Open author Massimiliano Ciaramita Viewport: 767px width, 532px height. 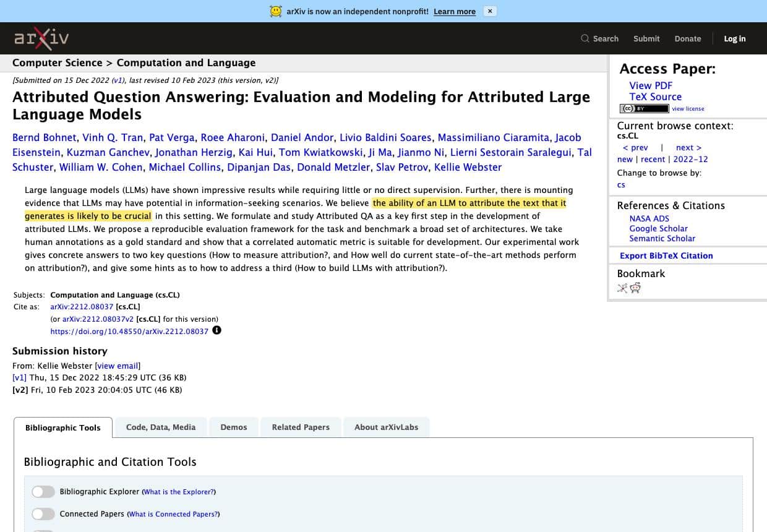tap(493, 137)
